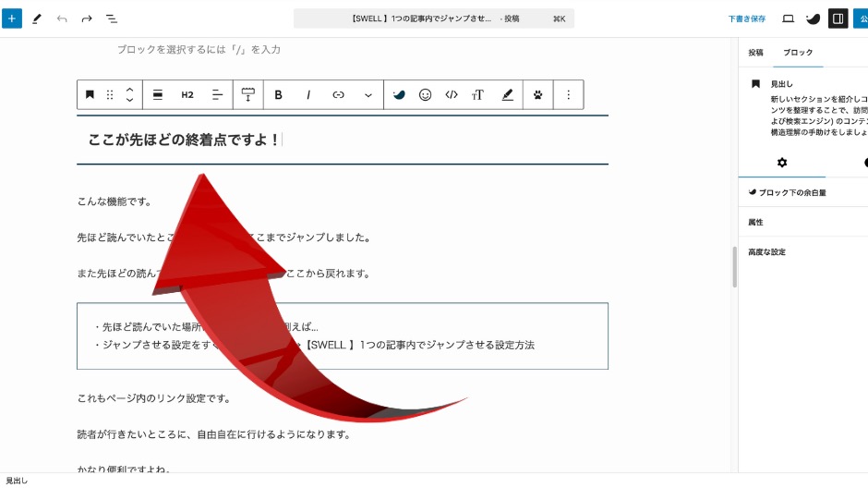Click heading text ここが先ほどの終着点ですよ！
The width and height of the screenshot is (868, 488).
coord(184,140)
